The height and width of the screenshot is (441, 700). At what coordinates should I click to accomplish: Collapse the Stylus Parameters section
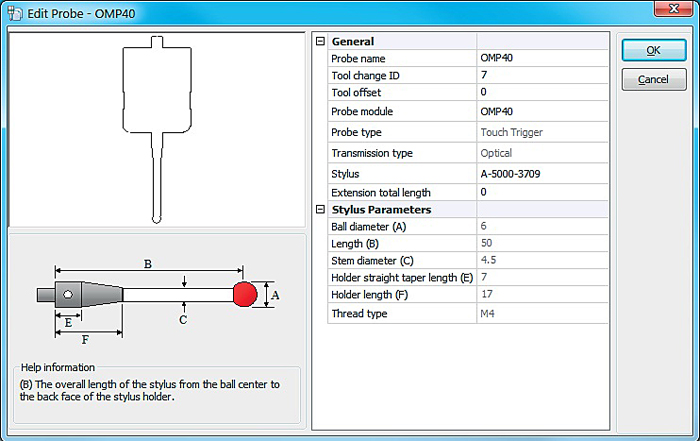320,209
